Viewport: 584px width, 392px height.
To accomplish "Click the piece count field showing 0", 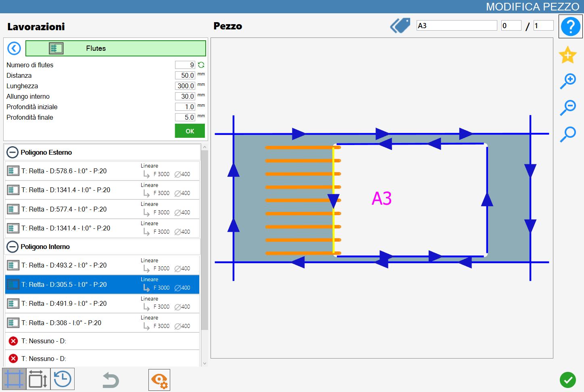I will point(511,26).
